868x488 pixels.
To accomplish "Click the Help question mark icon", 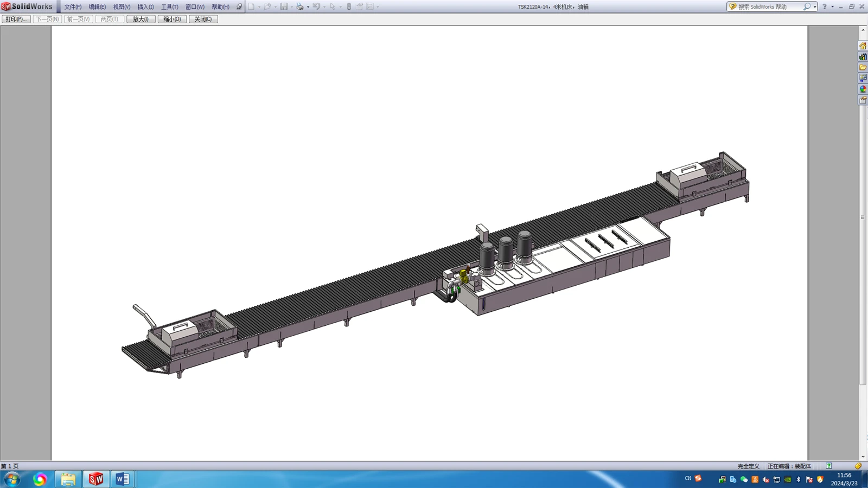I will (x=825, y=7).
